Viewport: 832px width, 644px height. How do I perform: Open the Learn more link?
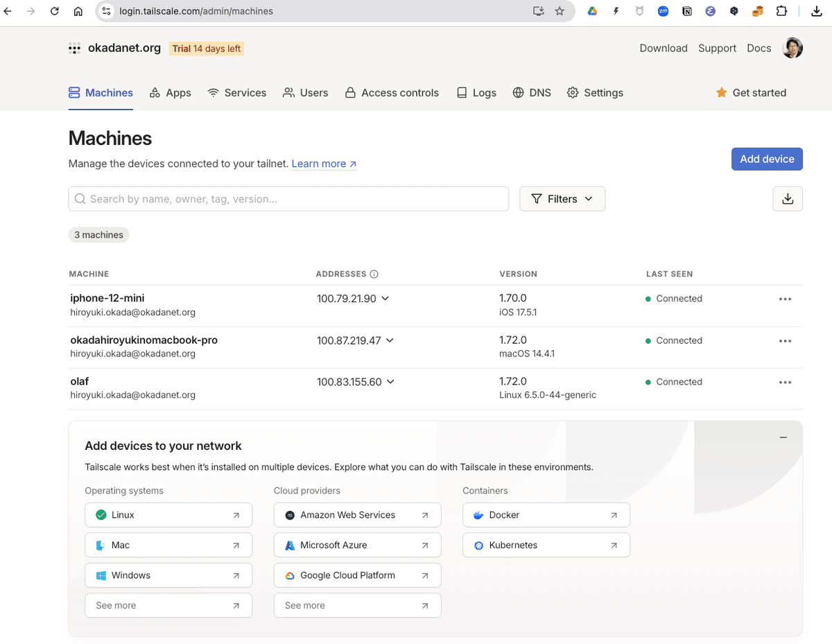coord(324,164)
